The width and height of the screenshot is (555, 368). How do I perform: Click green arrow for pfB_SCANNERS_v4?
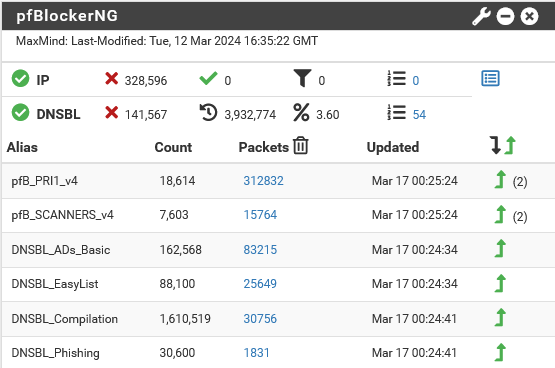500,214
